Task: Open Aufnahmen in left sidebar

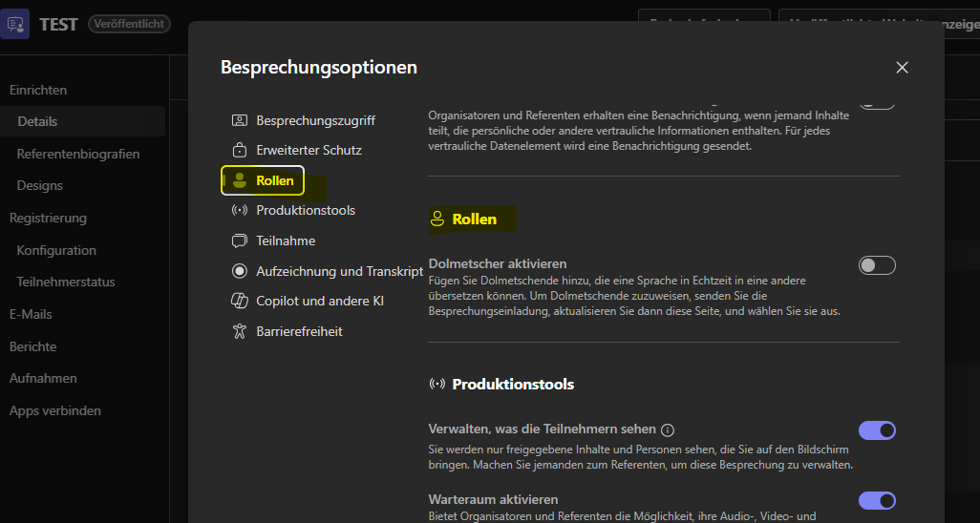Action: click(43, 378)
